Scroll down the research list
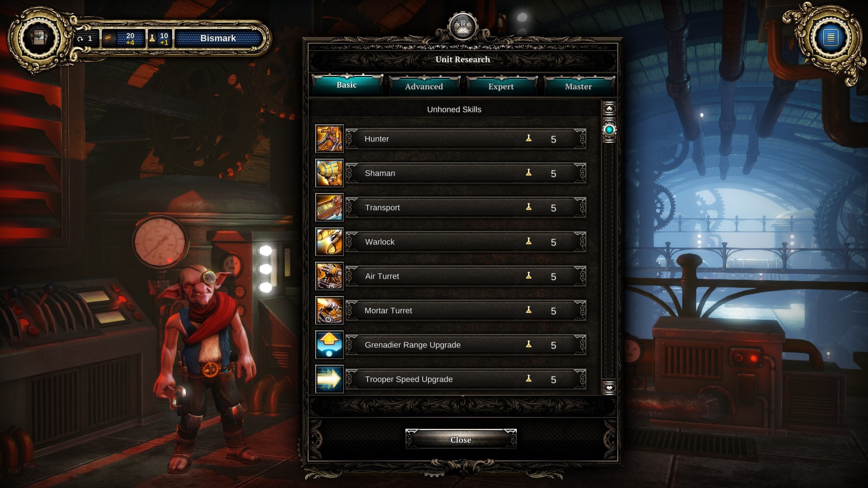Viewport: 868px width, 488px height. click(x=609, y=388)
